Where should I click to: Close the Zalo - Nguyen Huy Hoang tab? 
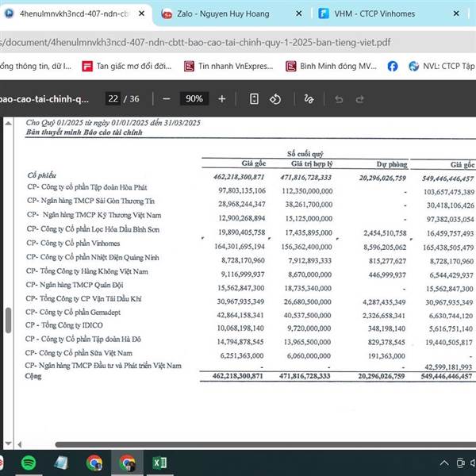point(299,13)
